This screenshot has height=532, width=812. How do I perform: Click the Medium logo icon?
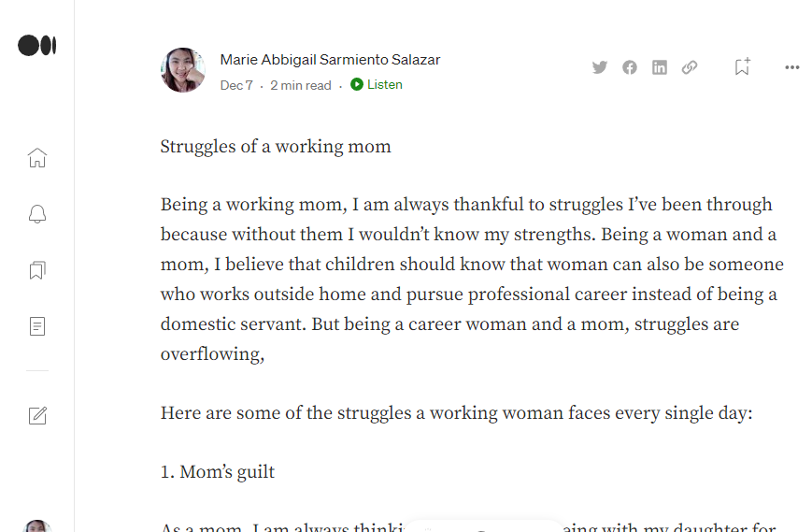(x=37, y=45)
